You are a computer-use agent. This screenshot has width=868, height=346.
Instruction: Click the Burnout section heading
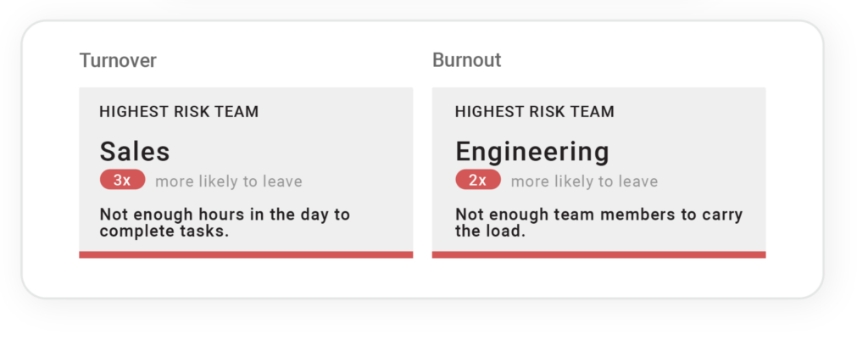(467, 60)
